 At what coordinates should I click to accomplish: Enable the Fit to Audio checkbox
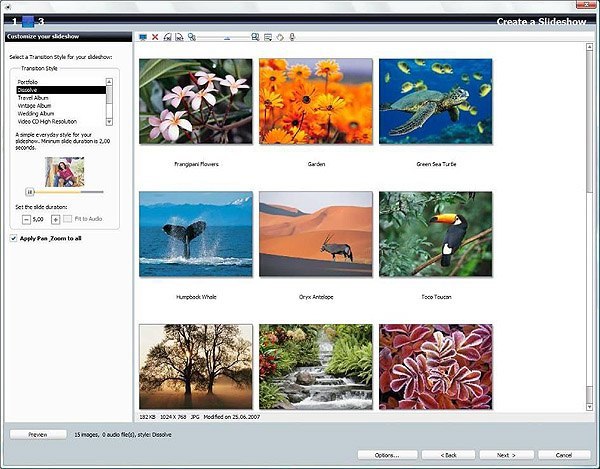[70, 218]
